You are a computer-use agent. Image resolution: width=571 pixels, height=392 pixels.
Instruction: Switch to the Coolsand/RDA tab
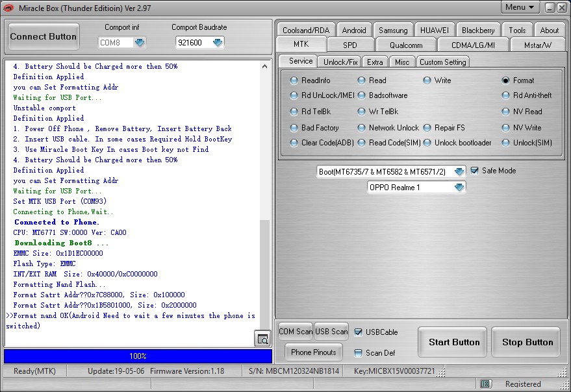point(306,31)
